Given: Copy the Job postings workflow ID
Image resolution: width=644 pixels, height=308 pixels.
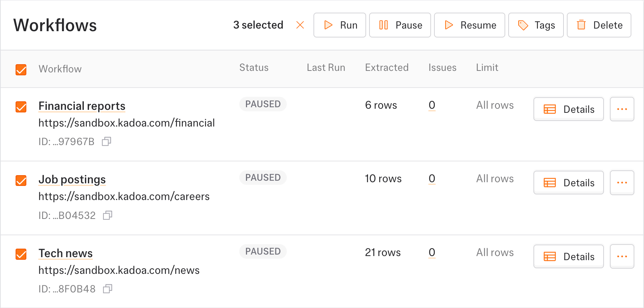Looking at the screenshot, I should click(x=108, y=215).
